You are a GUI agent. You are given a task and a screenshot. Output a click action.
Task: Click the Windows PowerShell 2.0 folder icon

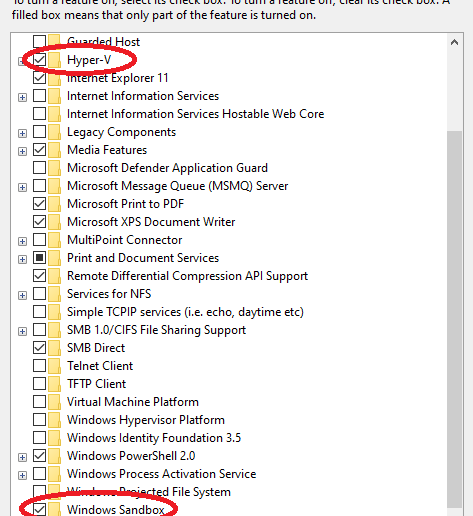pos(55,456)
